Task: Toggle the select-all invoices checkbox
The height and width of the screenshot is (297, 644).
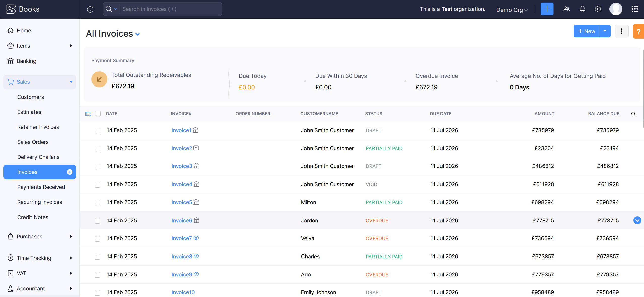Action: pyautogui.click(x=98, y=114)
